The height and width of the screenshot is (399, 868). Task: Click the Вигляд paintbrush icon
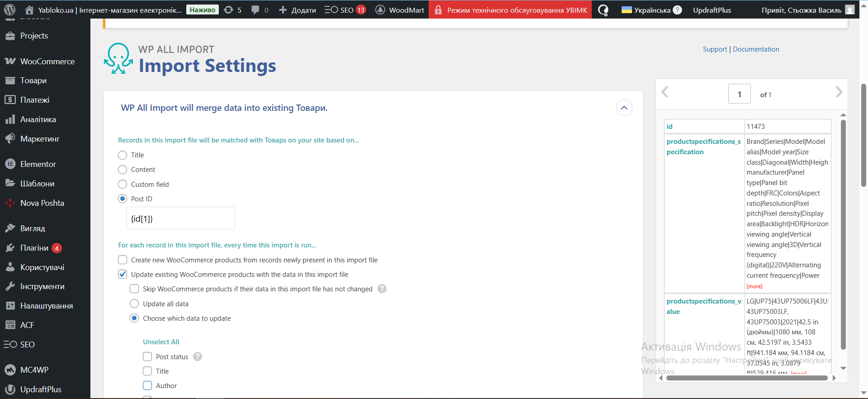[10, 228]
